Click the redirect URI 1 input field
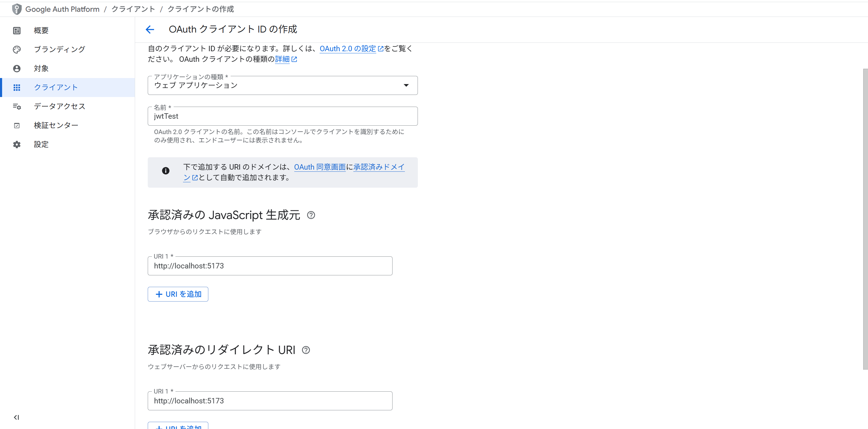Viewport: 868px width, 429px height. point(270,401)
